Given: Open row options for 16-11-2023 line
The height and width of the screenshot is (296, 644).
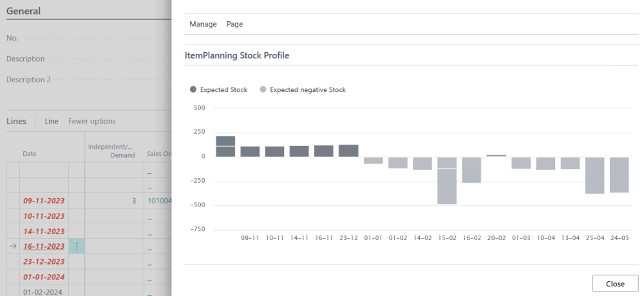Looking at the screenshot, I should [77, 246].
